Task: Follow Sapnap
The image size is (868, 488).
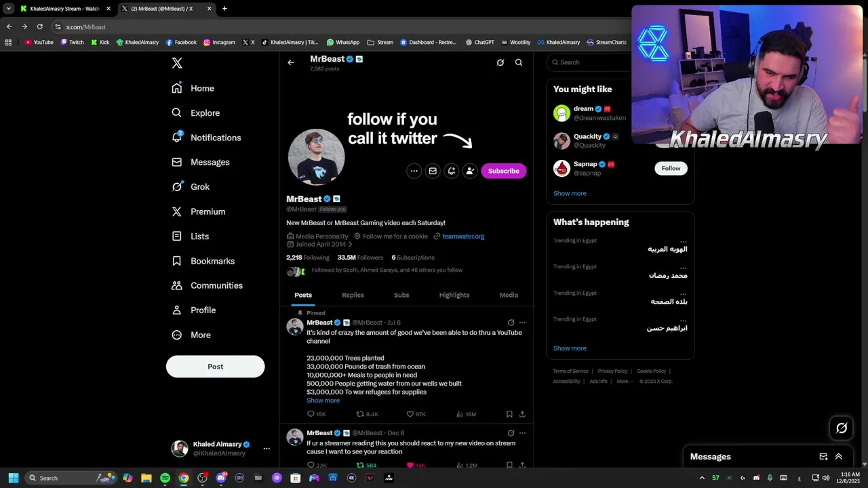Action: (x=671, y=168)
